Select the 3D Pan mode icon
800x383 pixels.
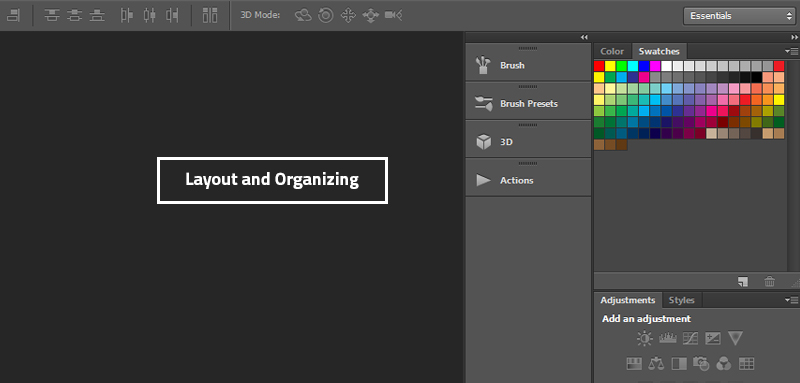[348, 15]
